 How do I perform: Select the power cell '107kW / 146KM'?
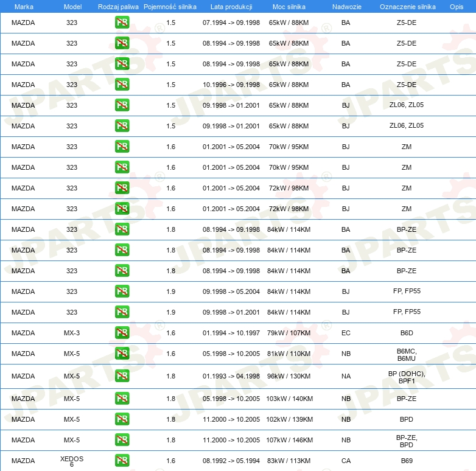pos(289,440)
